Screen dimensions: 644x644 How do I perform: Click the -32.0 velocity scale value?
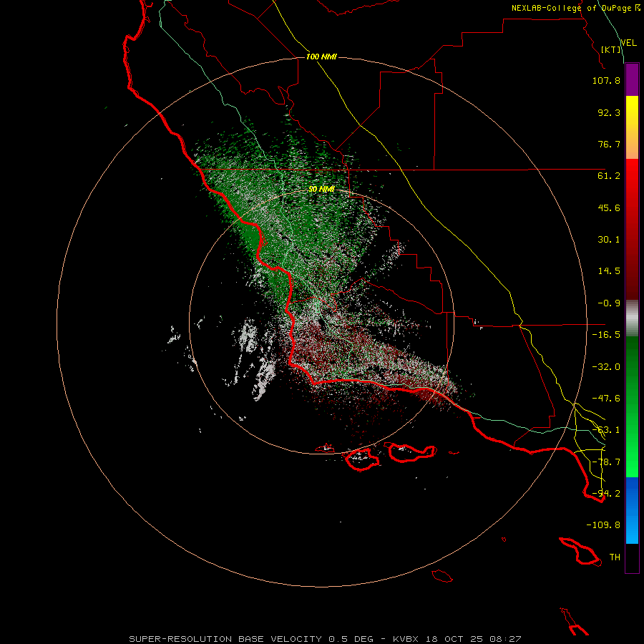click(606, 367)
